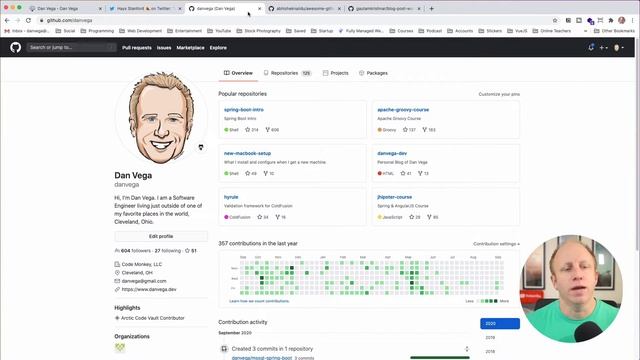Open Marketplace in the header

pyautogui.click(x=190, y=48)
